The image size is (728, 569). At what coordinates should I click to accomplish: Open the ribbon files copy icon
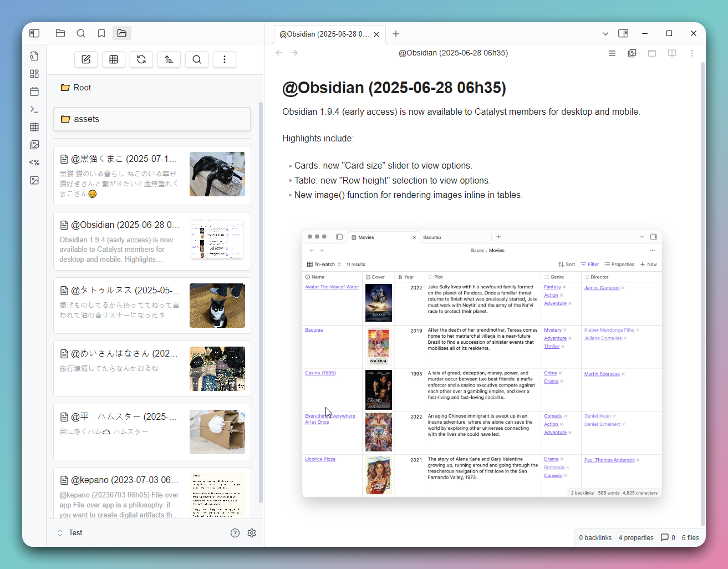(x=34, y=56)
